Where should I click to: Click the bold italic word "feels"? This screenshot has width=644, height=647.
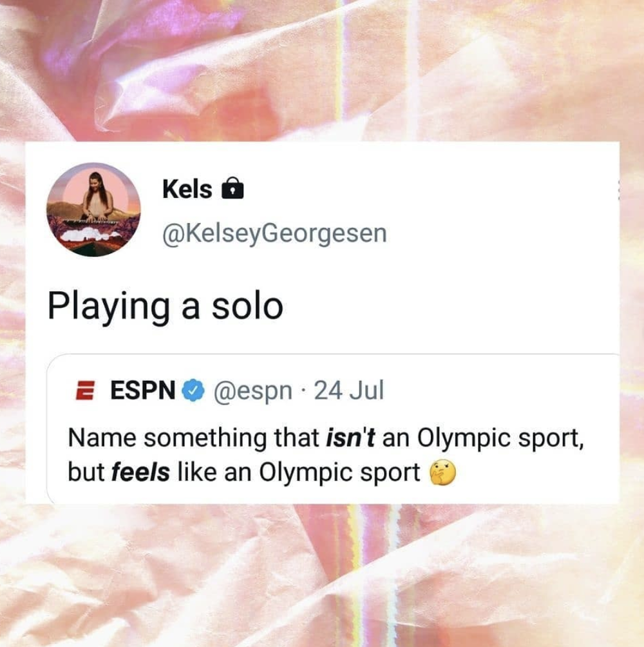click(x=140, y=472)
